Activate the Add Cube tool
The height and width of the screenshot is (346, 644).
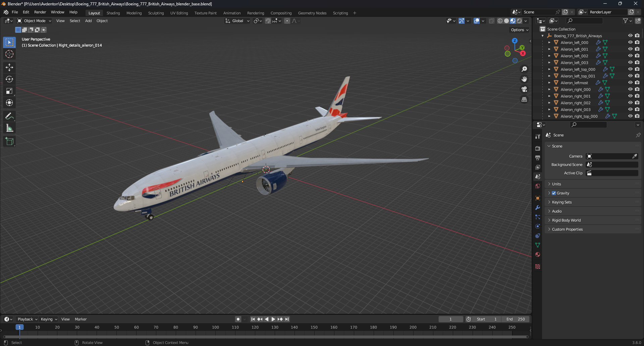click(x=9, y=141)
